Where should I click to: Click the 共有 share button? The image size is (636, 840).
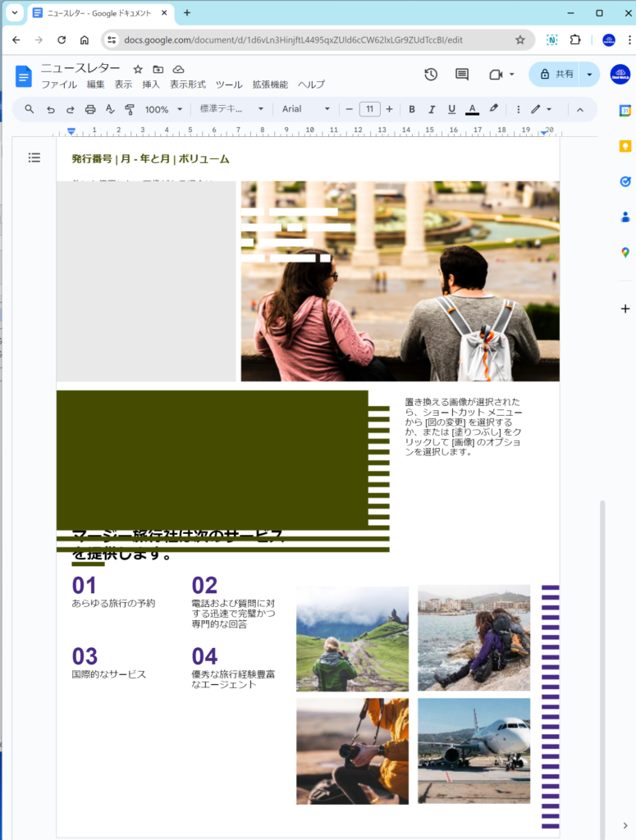(557, 75)
